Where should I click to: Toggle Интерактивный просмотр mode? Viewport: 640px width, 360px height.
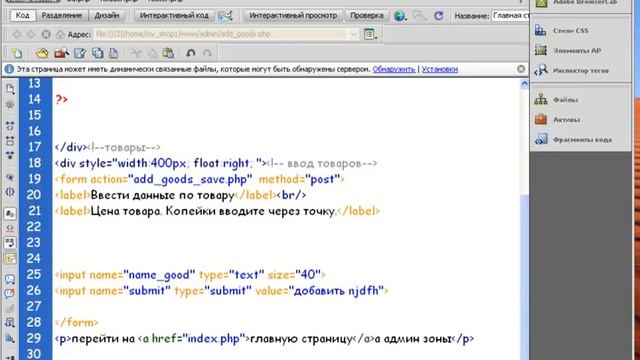293,16
